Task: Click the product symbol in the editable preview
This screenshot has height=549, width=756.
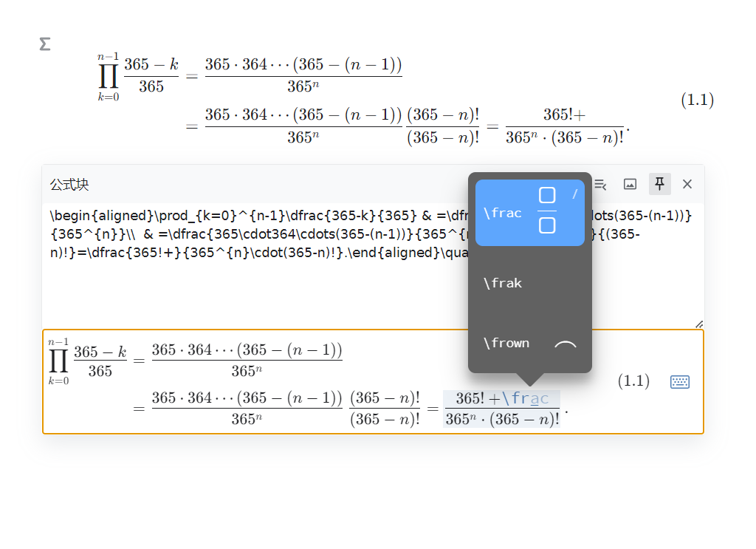Action: click(x=58, y=361)
